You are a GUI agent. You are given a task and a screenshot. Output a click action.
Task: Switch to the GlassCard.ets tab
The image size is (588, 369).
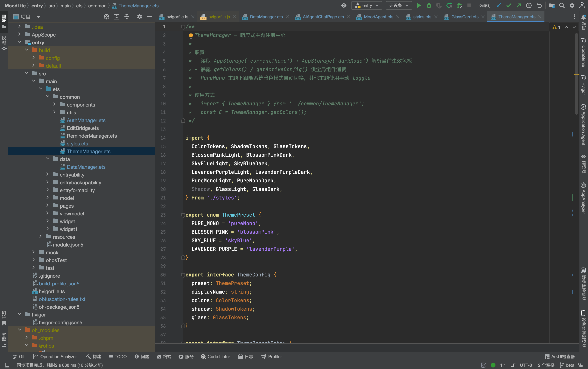pyautogui.click(x=465, y=17)
